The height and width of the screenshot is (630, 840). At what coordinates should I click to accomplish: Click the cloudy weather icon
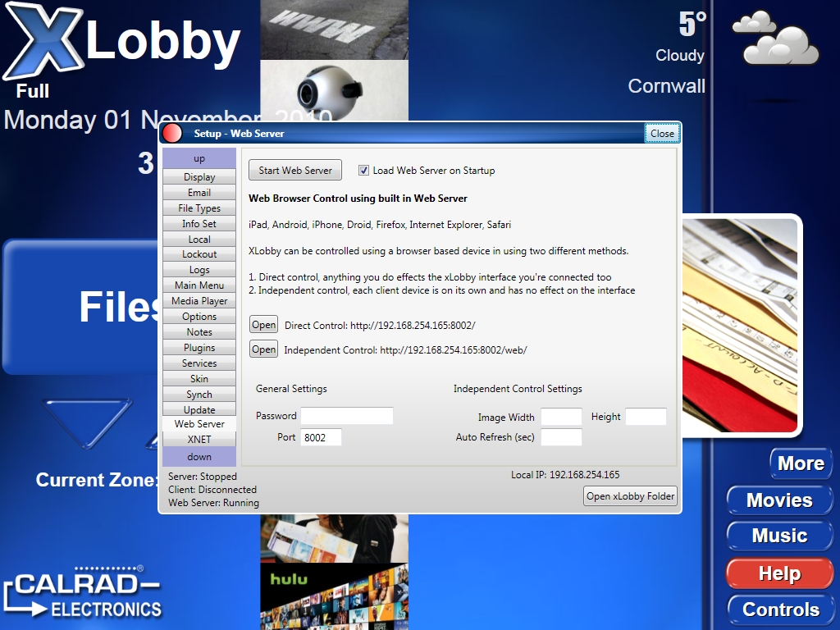(776, 38)
